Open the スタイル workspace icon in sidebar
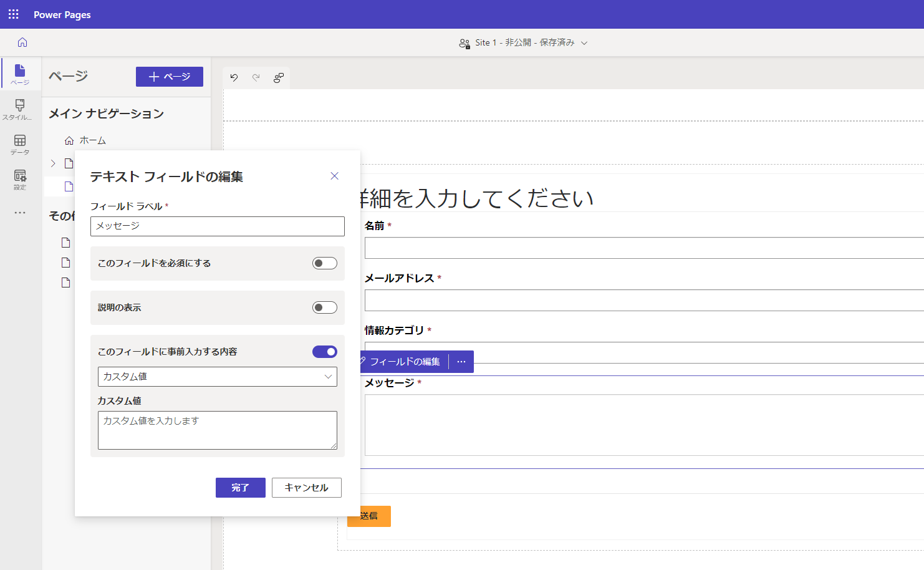 coord(19,109)
